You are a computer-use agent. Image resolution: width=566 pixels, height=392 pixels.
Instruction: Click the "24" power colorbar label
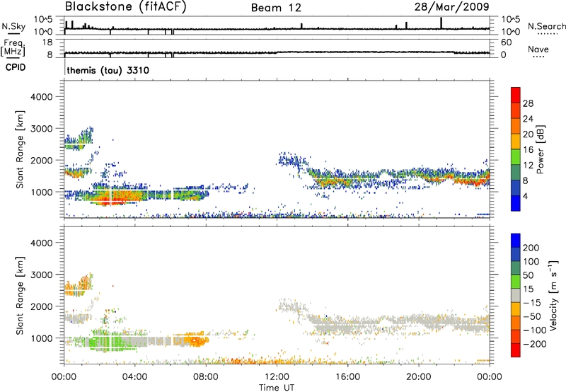(x=528, y=119)
